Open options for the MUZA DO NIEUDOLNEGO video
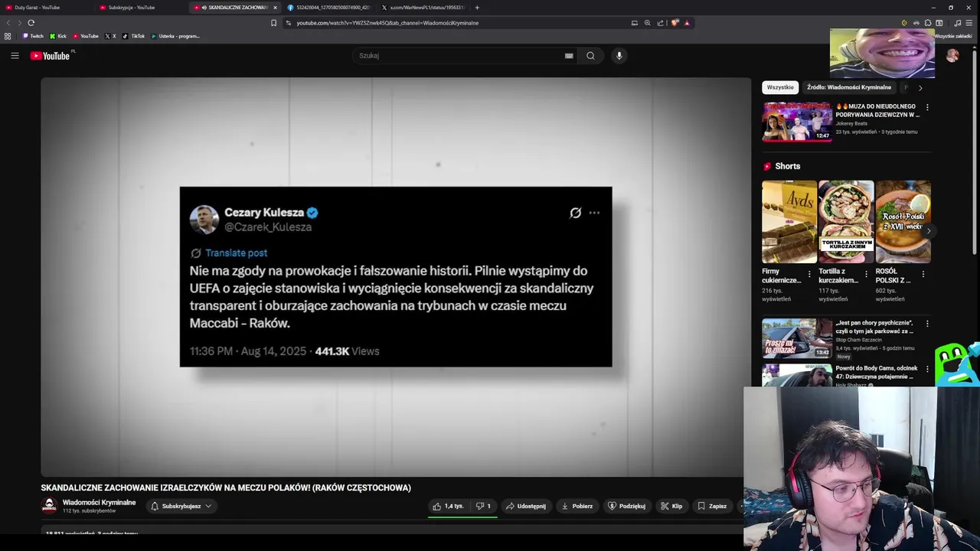Screen dimensions: 980x551 pos(927,107)
